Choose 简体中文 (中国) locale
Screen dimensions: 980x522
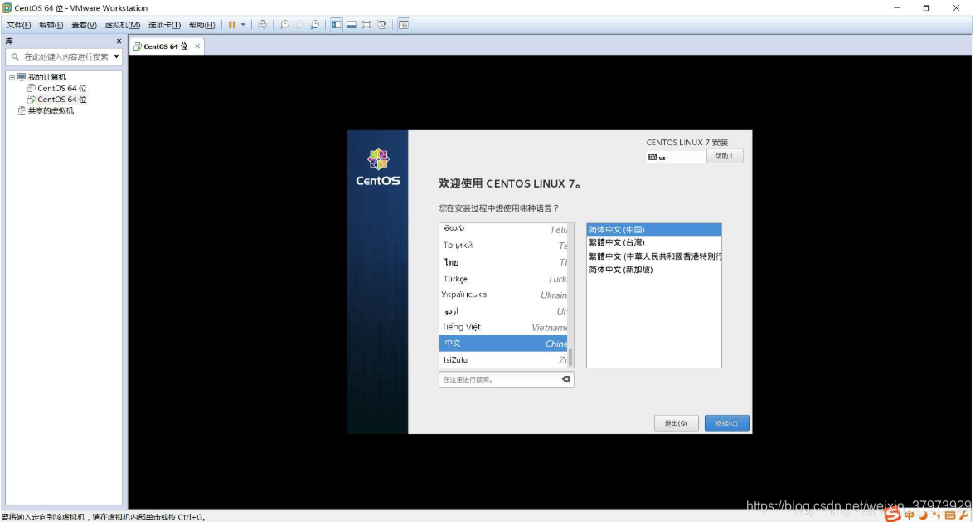[654, 230]
